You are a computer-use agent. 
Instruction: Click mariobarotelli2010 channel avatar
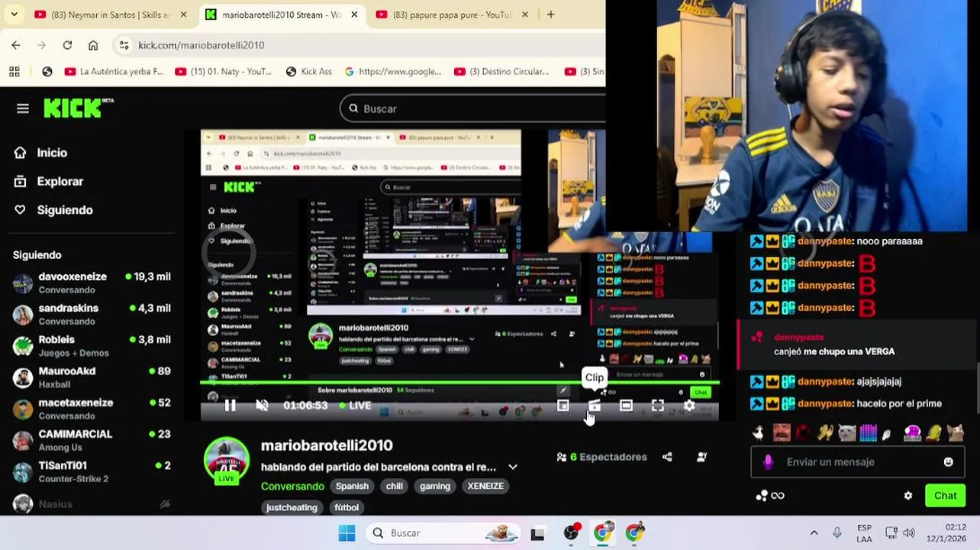pyautogui.click(x=227, y=460)
